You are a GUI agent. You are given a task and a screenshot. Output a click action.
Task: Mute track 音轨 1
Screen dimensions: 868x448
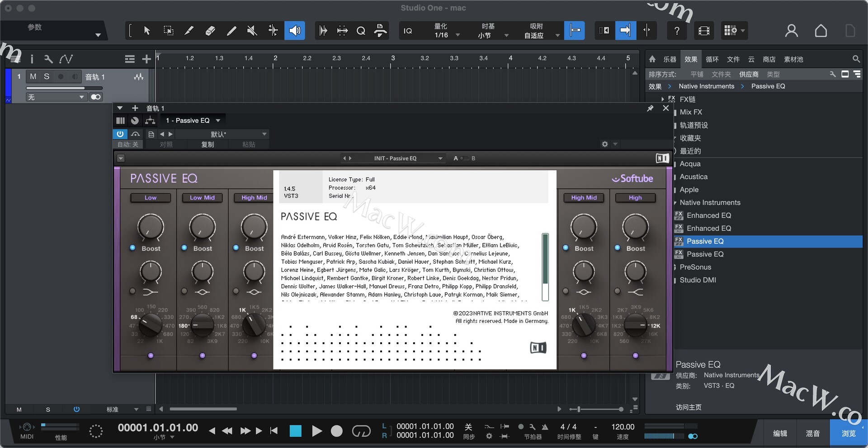[33, 77]
